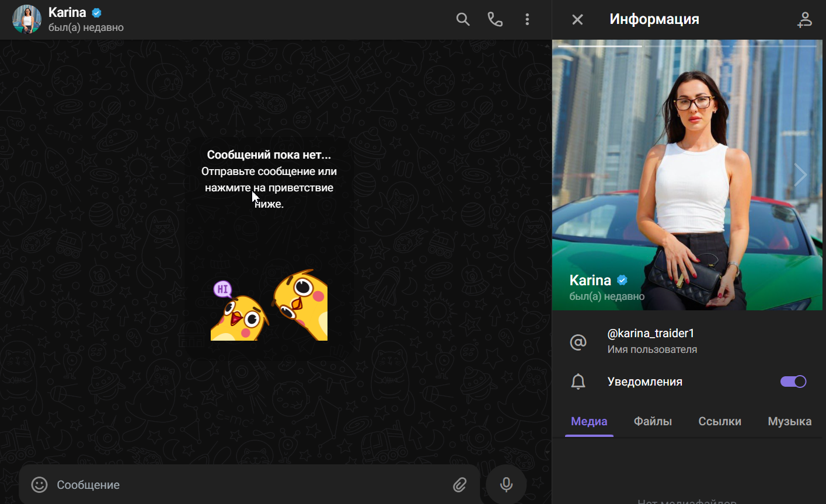Switch to the Файлы tab
This screenshot has width=826, height=504.
653,421
